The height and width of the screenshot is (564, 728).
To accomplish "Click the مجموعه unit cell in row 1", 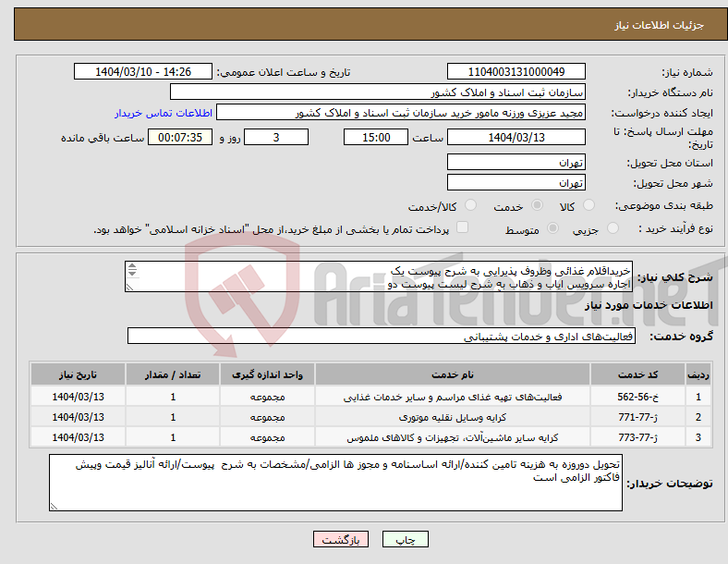I will [x=267, y=397].
